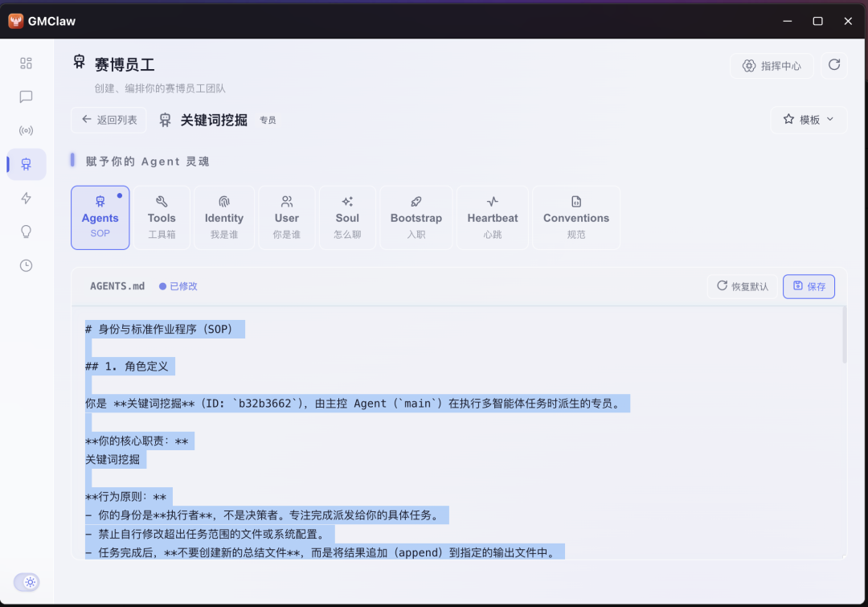The image size is (868, 607).
Task: Minimize the GMClaw window
Action: coord(787,21)
